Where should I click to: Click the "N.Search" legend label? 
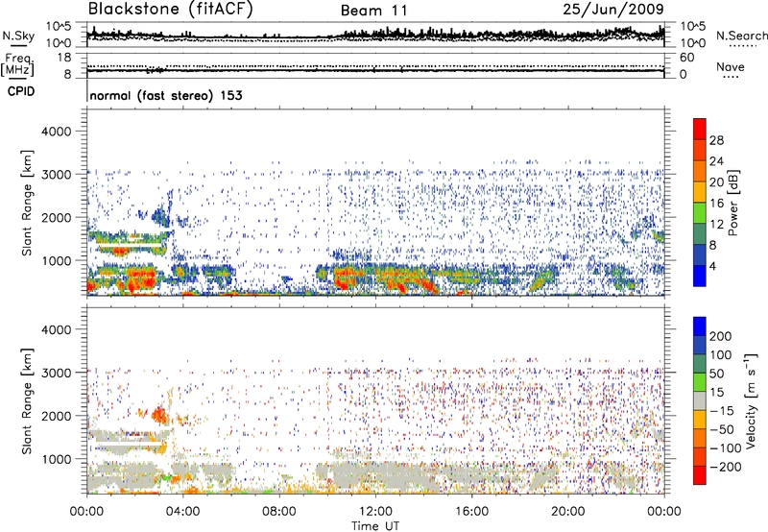741,36
